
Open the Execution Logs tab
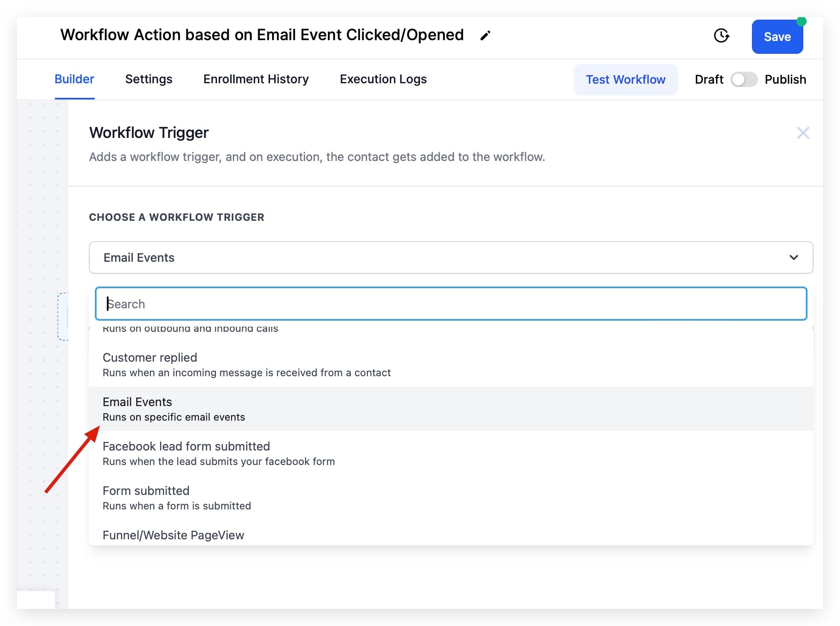383,79
